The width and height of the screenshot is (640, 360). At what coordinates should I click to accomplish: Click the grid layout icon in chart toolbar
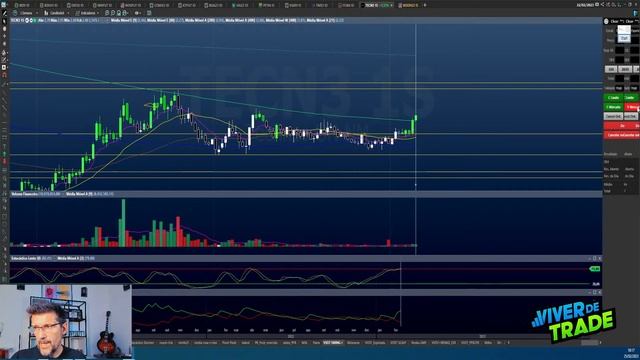149,13
